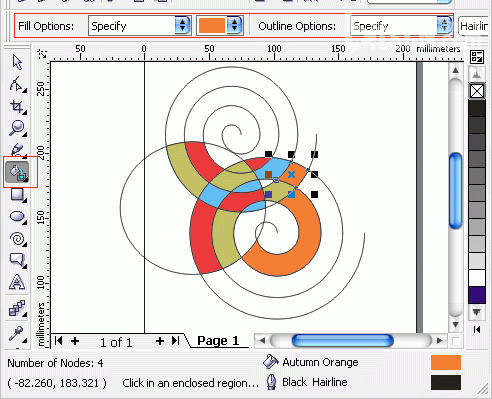This screenshot has height=399, width=492.
Task: Choose the Callout shapes tool
Action: coord(18,260)
